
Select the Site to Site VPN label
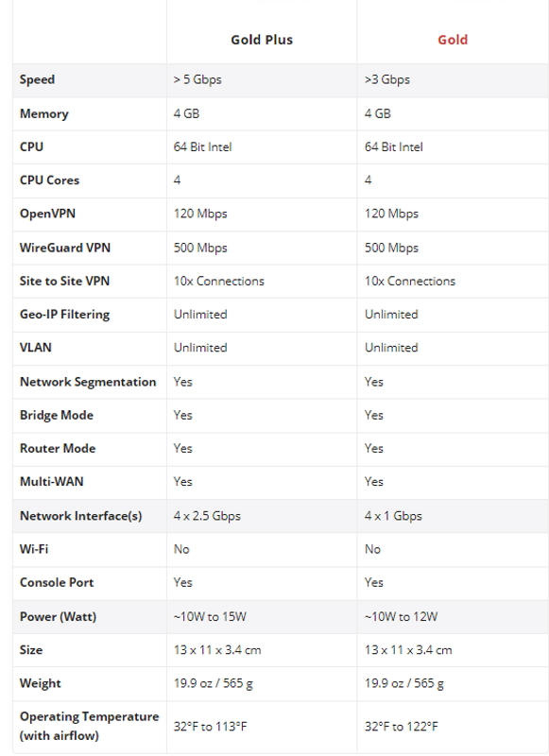pyautogui.click(x=64, y=281)
